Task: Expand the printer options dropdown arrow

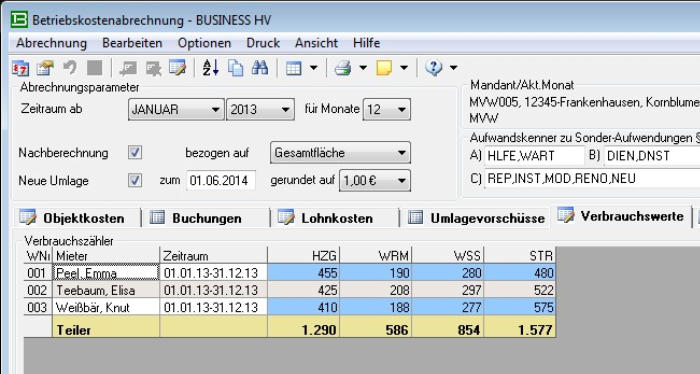Action: [x=363, y=68]
